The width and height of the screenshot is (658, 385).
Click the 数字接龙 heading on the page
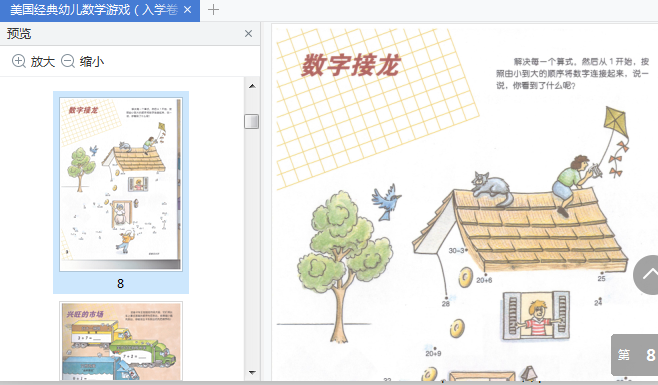click(351, 65)
